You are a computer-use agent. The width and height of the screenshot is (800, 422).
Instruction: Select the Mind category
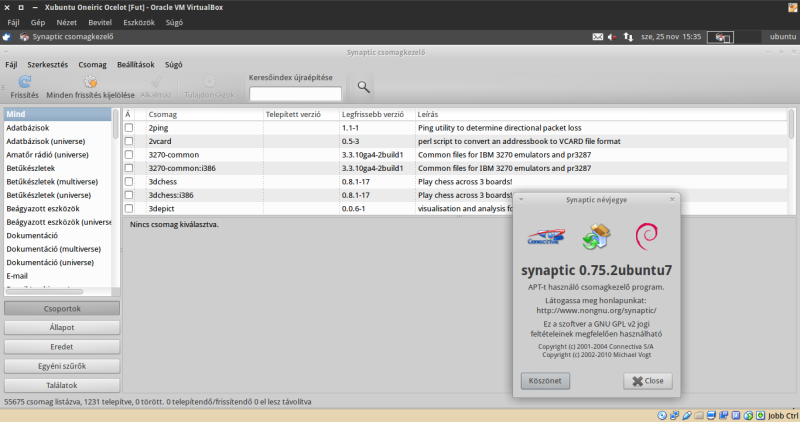pyautogui.click(x=58, y=114)
